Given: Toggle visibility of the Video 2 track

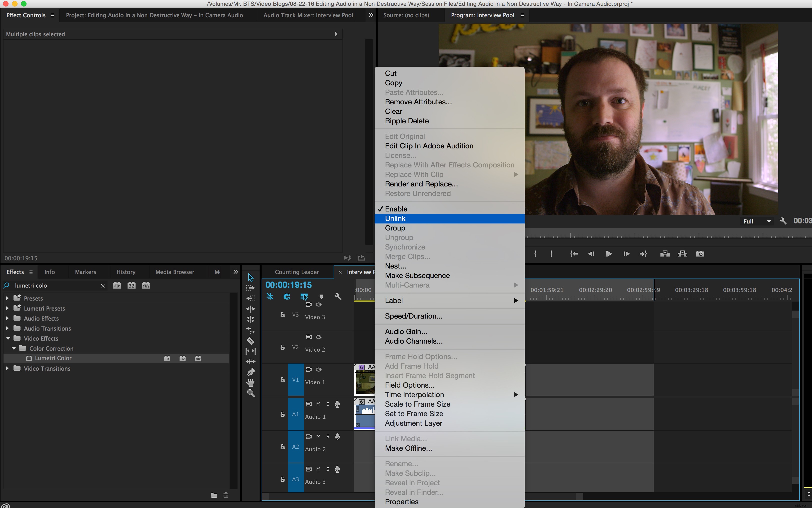Looking at the screenshot, I should (319, 337).
